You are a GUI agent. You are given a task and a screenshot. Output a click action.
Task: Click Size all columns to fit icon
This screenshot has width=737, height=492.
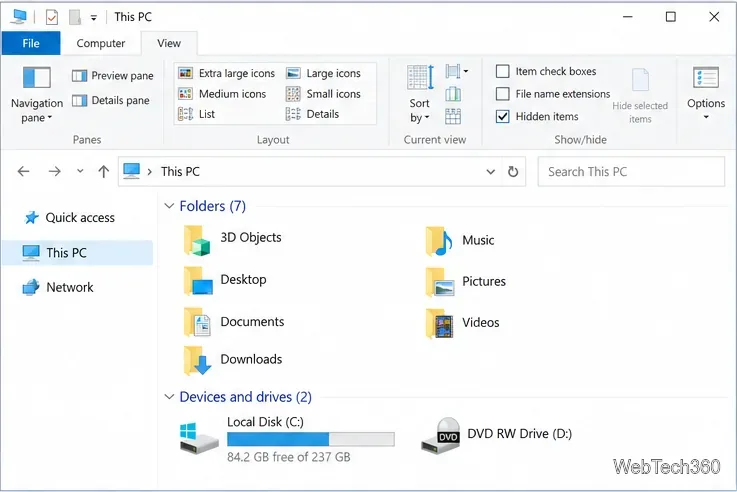[453, 116]
